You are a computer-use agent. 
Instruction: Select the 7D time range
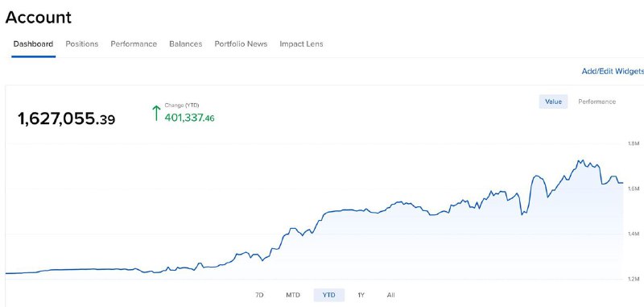[x=259, y=295]
